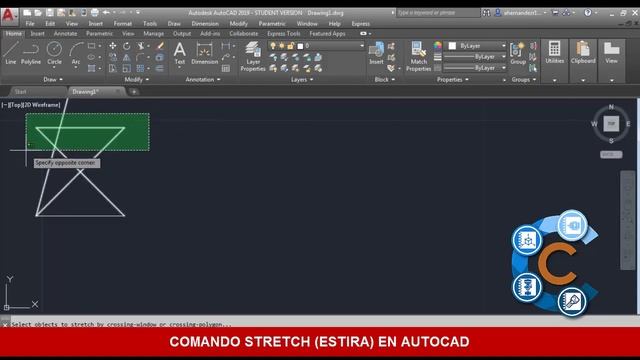Select the Text tool

pos(180,53)
